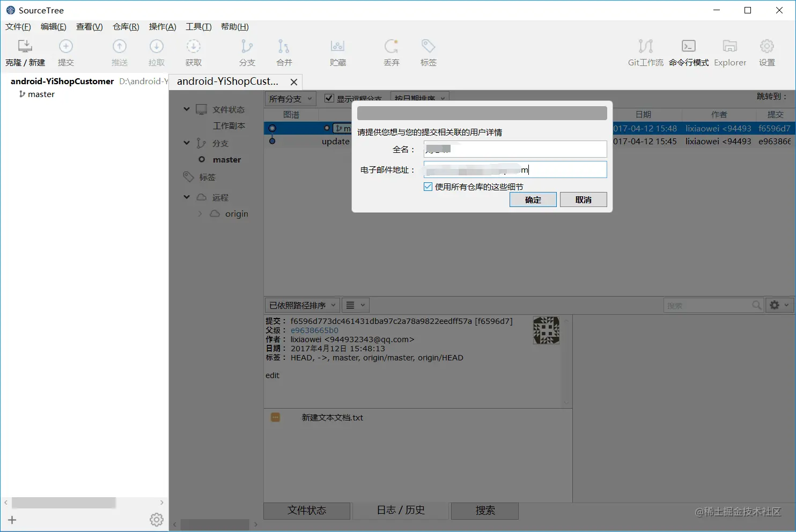Open the 设置 gear toolbar icon
This screenshot has width=796, height=532.
coord(767,46)
